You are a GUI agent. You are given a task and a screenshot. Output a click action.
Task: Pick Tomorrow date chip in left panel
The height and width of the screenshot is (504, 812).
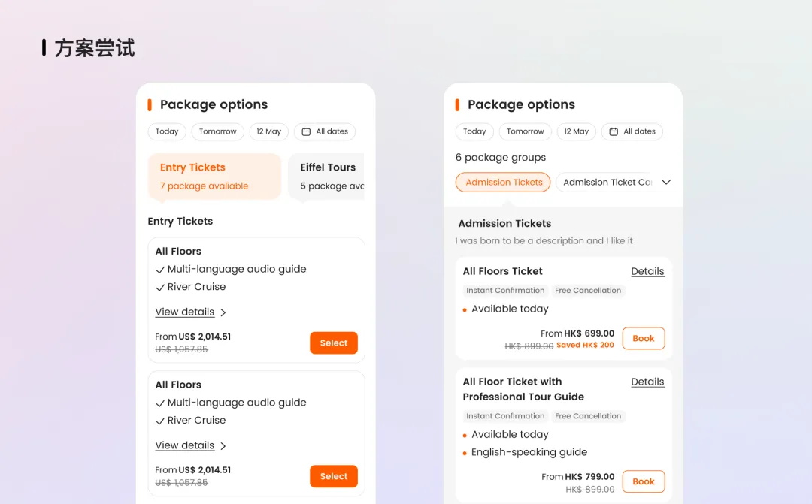coord(218,131)
